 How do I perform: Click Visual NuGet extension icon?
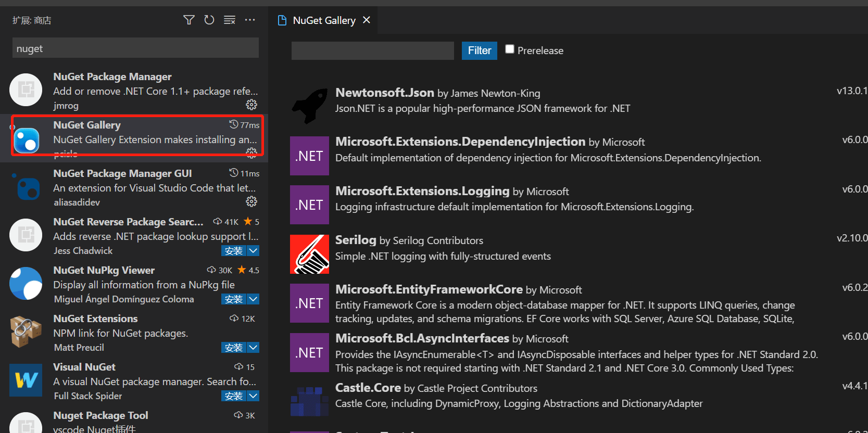click(26, 380)
